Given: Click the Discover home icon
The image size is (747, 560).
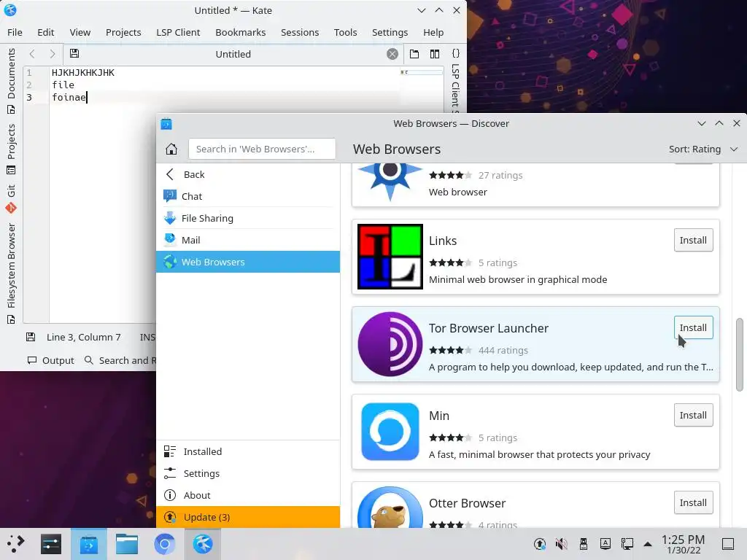Looking at the screenshot, I should pos(171,149).
